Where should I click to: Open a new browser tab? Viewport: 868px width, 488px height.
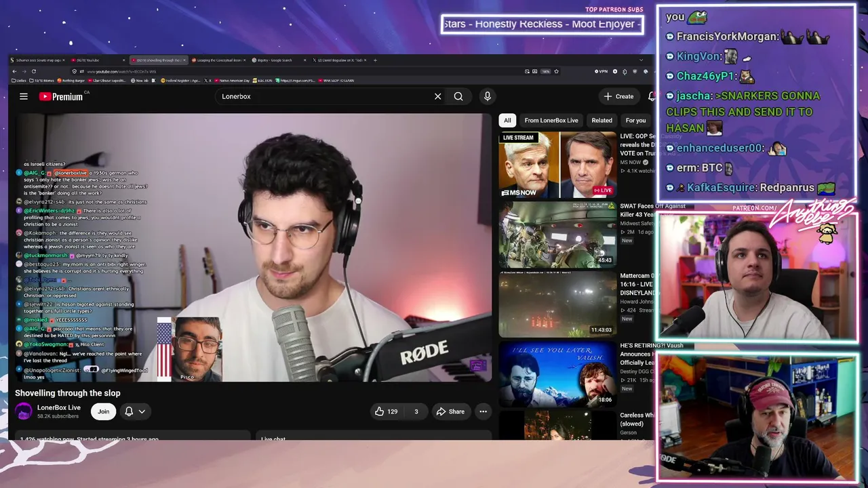(375, 60)
